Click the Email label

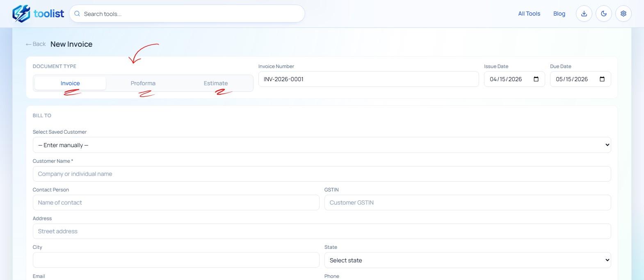click(39, 276)
